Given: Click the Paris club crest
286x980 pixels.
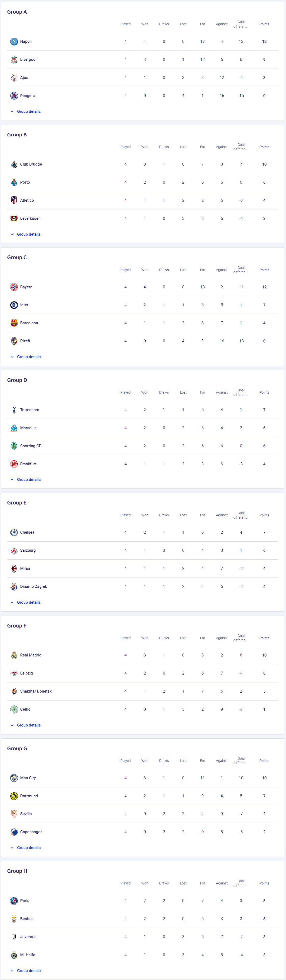Looking at the screenshot, I should [x=14, y=901].
